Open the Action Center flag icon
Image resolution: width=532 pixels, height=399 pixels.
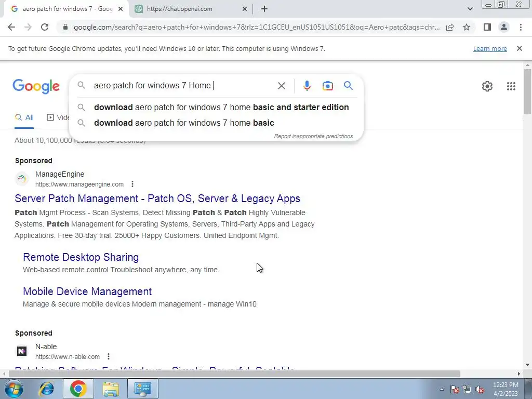coord(455,389)
